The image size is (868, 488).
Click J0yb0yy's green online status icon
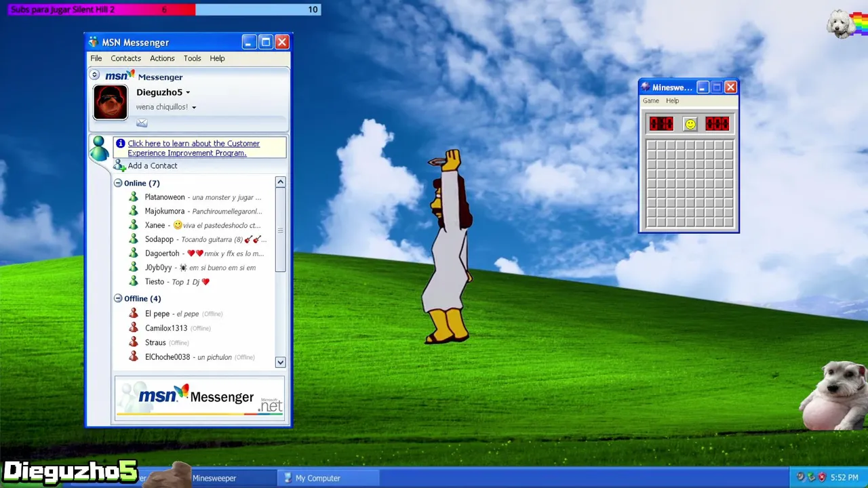pos(134,267)
